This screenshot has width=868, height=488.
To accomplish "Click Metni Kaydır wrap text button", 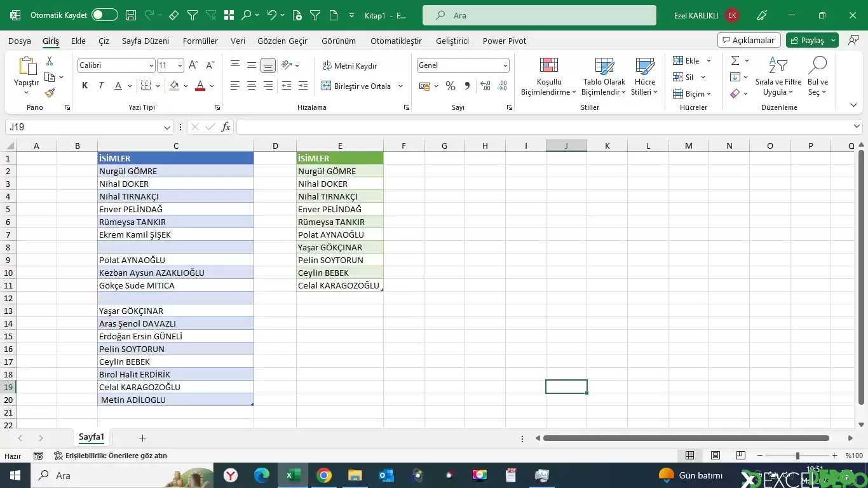I will click(349, 65).
